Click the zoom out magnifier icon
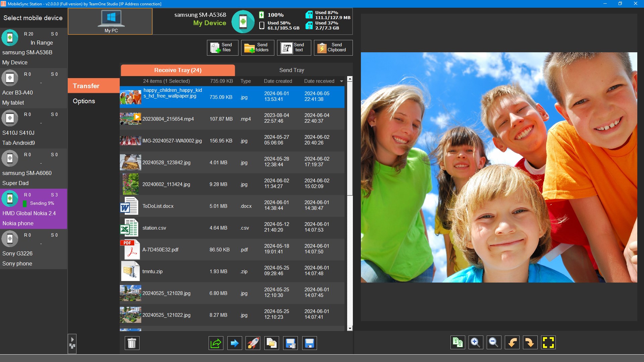The width and height of the screenshot is (644, 362). [493, 342]
